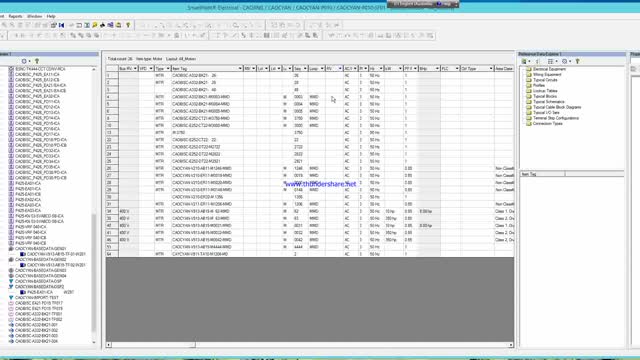
Task: Select row header number 1 in table
Action: click(x=112, y=76)
